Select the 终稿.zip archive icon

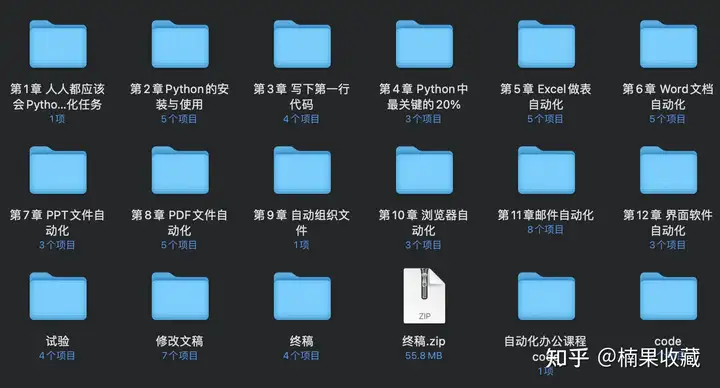coord(424,296)
